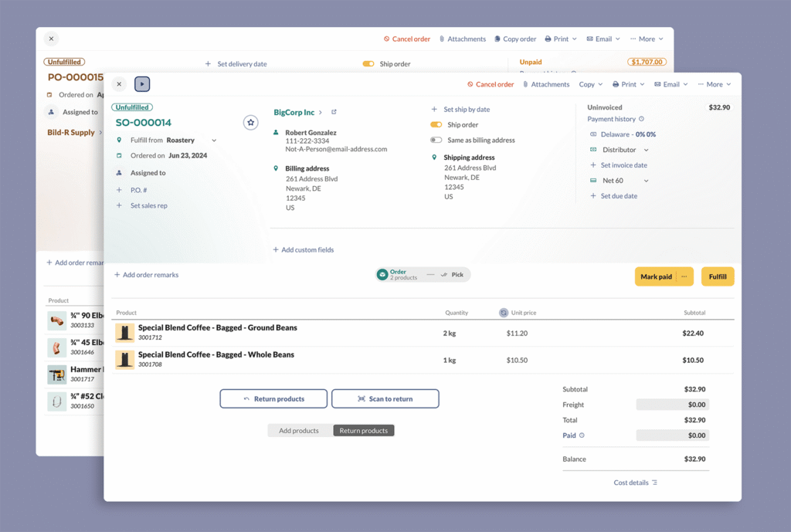791x532 pixels.
Task: Toggle Ship order switch on back order
Action: [x=368, y=64]
